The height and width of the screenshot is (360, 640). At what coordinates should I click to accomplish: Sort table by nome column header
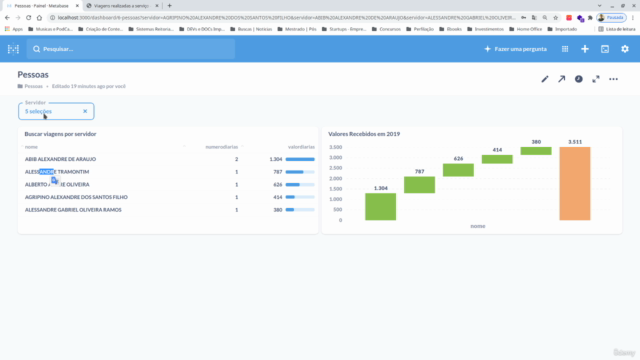click(31, 147)
